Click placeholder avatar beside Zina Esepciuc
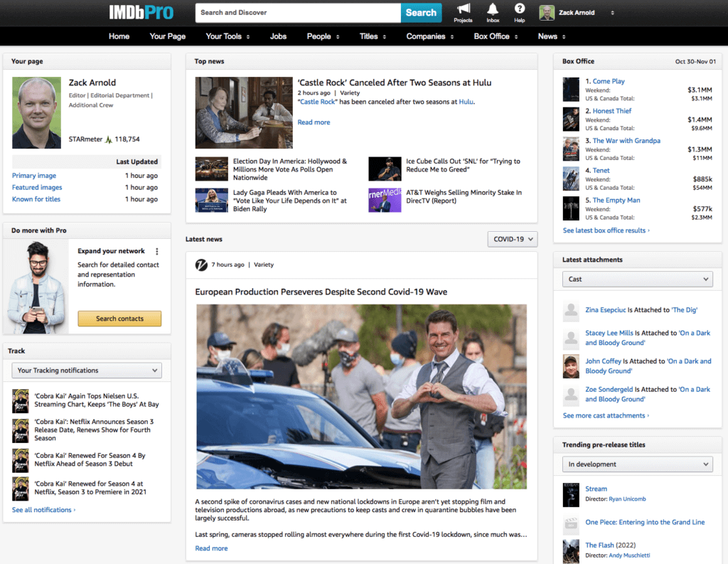This screenshot has height=564, width=728. pos(571,312)
